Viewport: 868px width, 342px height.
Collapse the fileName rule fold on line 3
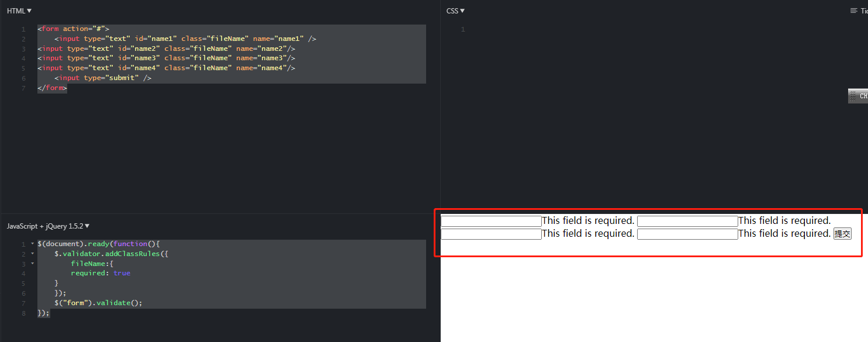(x=32, y=264)
